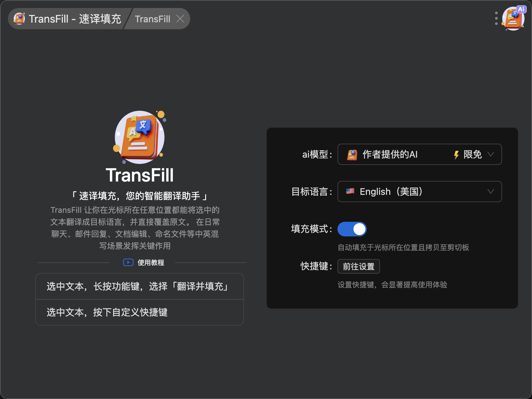Click the 填充模式 label
This screenshot has height=399, width=532.
[312, 229]
